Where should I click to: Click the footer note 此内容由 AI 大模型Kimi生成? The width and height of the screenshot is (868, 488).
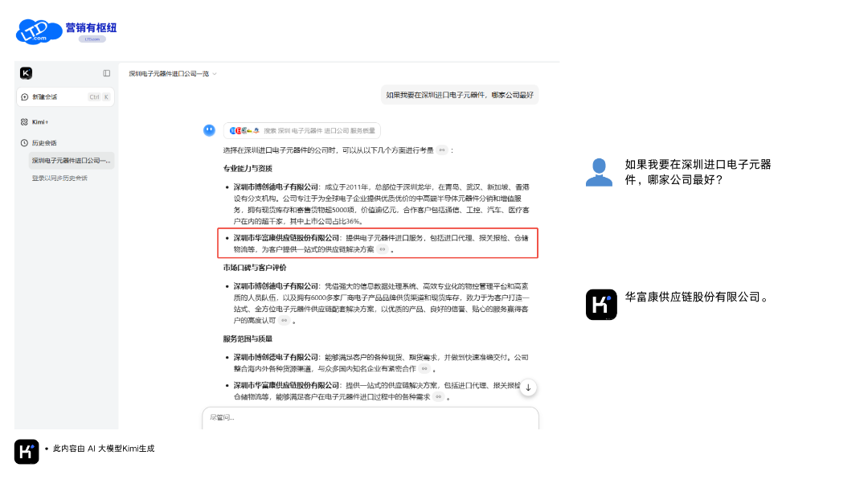[104, 449]
